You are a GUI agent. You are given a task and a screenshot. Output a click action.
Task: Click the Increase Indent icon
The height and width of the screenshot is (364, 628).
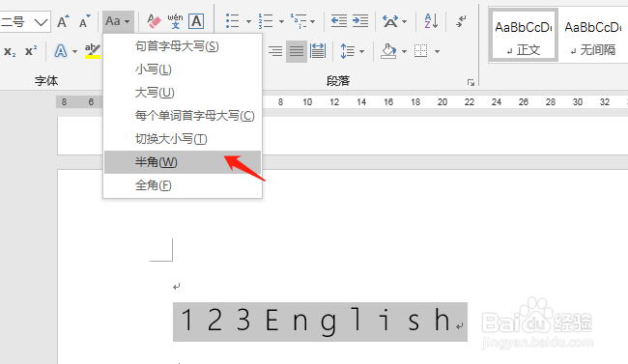click(360, 21)
